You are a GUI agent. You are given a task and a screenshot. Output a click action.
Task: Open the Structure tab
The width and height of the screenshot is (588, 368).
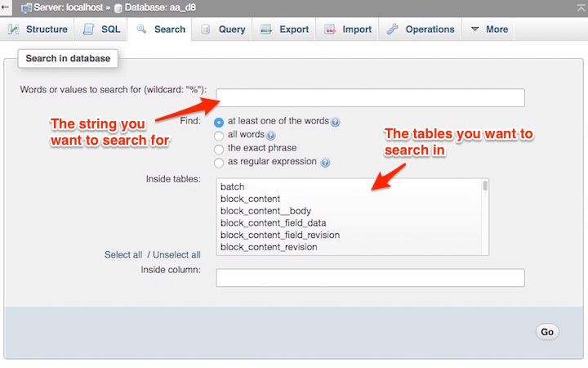click(37, 29)
